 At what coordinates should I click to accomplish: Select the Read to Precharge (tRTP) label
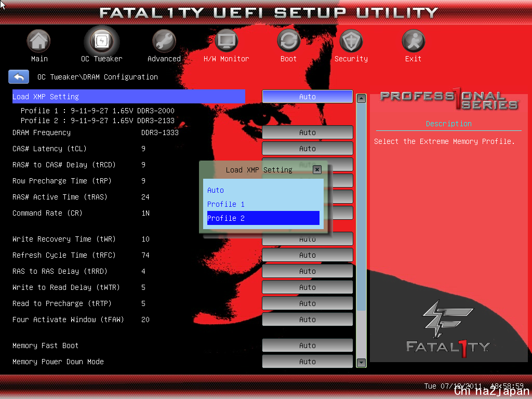(x=62, y=303)
